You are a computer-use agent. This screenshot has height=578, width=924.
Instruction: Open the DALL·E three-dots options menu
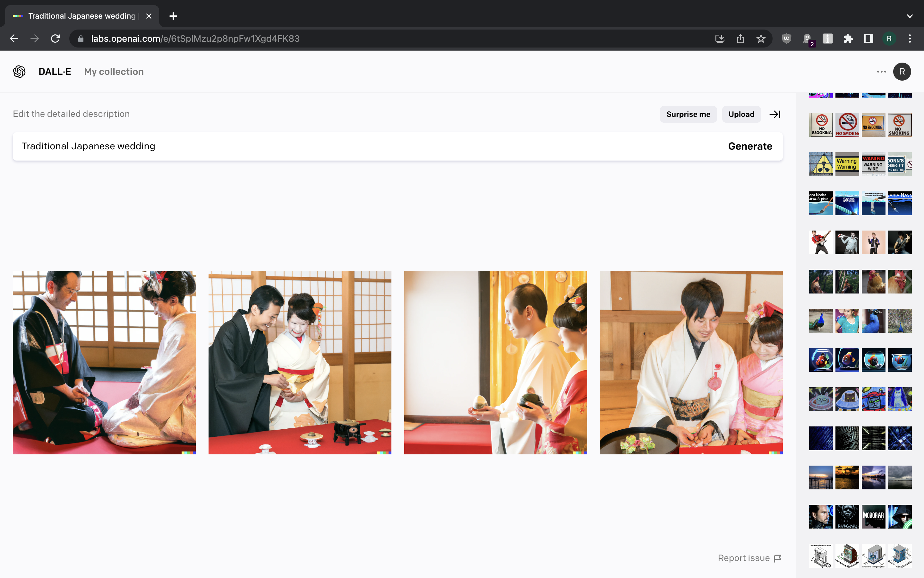click(881, 72)
